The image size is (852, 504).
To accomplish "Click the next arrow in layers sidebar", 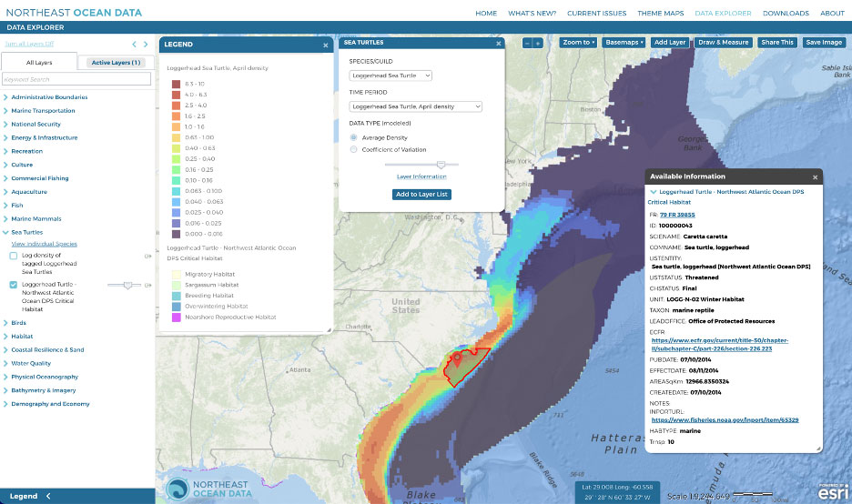I will point(146,44).
